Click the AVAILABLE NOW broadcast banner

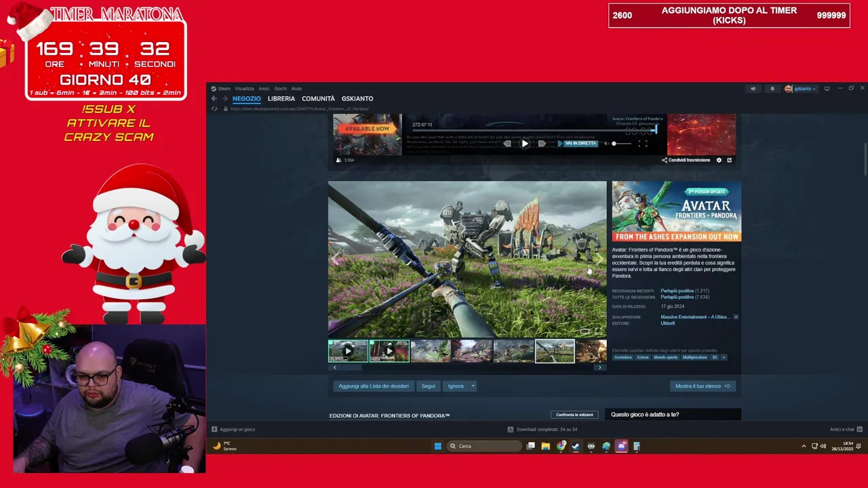[367, 135]
